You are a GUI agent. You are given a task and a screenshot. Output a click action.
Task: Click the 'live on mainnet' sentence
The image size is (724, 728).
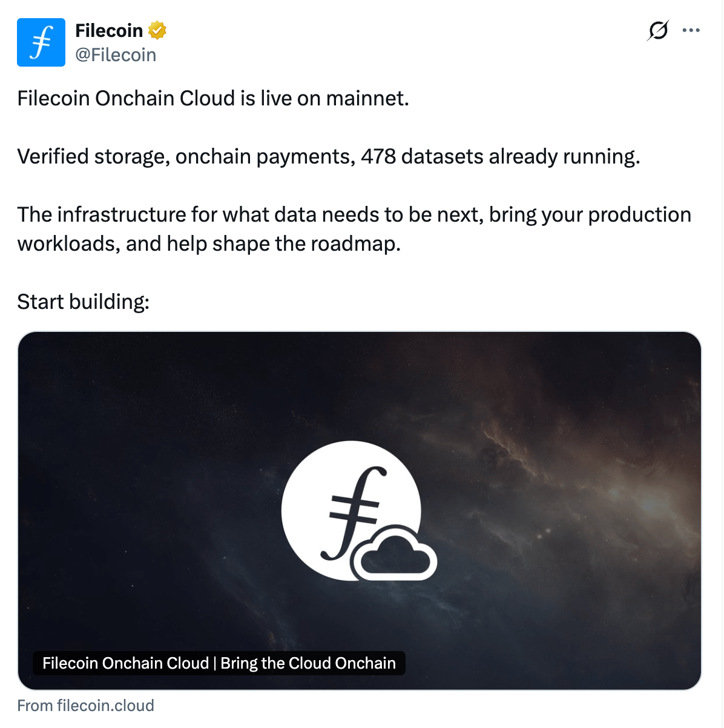(213, 98)
